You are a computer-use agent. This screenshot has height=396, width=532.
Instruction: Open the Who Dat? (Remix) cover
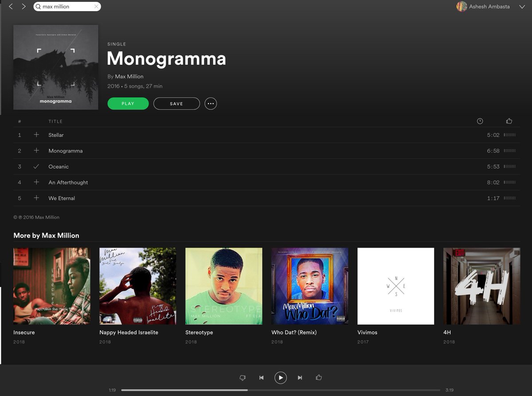pos(310,286)
